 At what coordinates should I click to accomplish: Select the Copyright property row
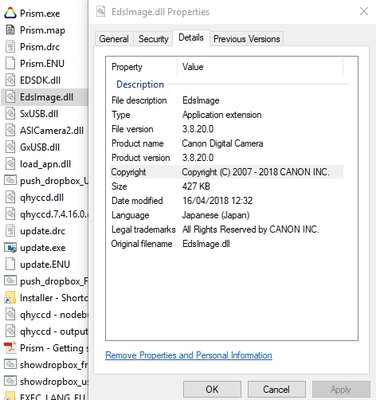coord(227,172)
